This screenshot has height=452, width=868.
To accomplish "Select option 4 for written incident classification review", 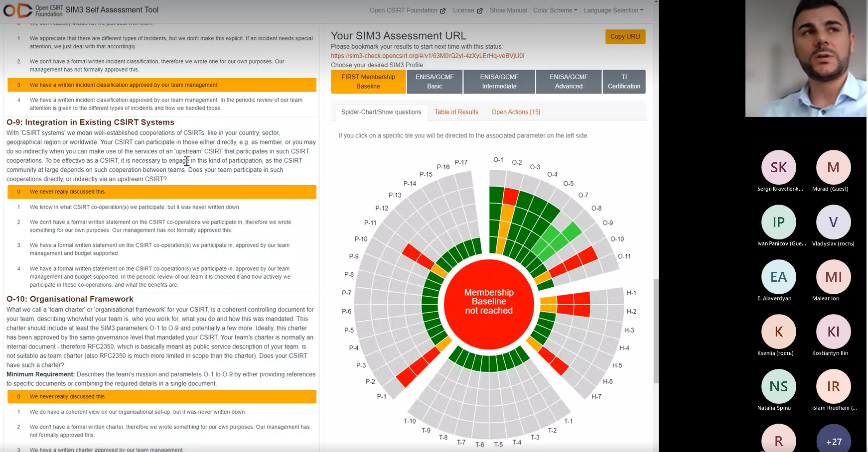I will (x=162, y=104).
